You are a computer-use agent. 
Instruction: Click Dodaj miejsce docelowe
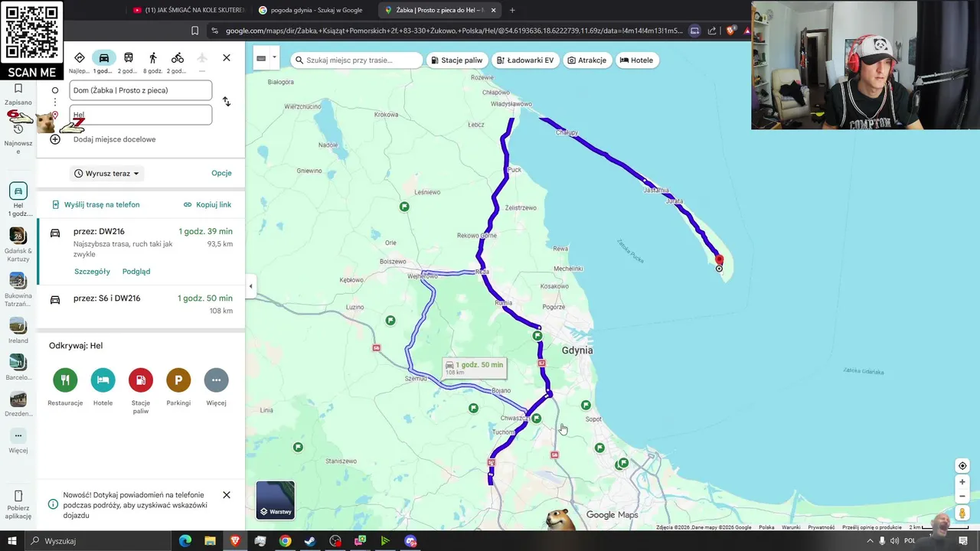pos(115,139)
